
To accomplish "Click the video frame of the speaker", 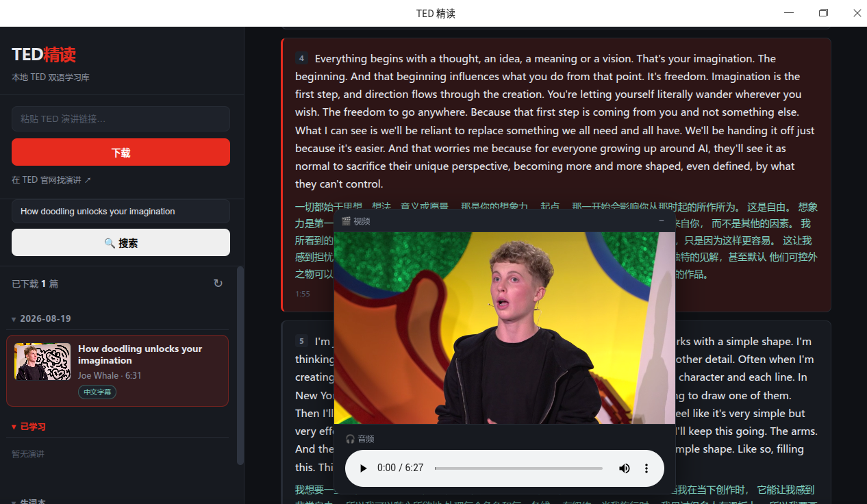I will pyautogui.click(x=505, y=328).
